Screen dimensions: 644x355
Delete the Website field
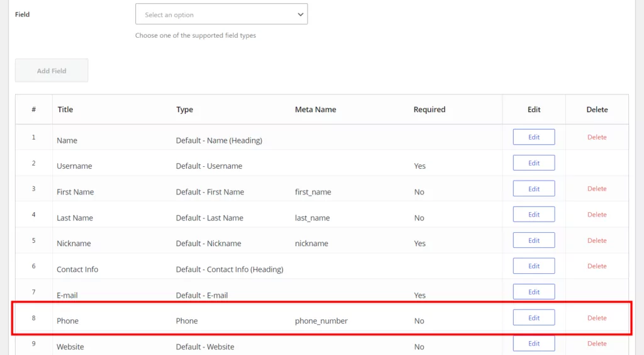coord(597,344)
